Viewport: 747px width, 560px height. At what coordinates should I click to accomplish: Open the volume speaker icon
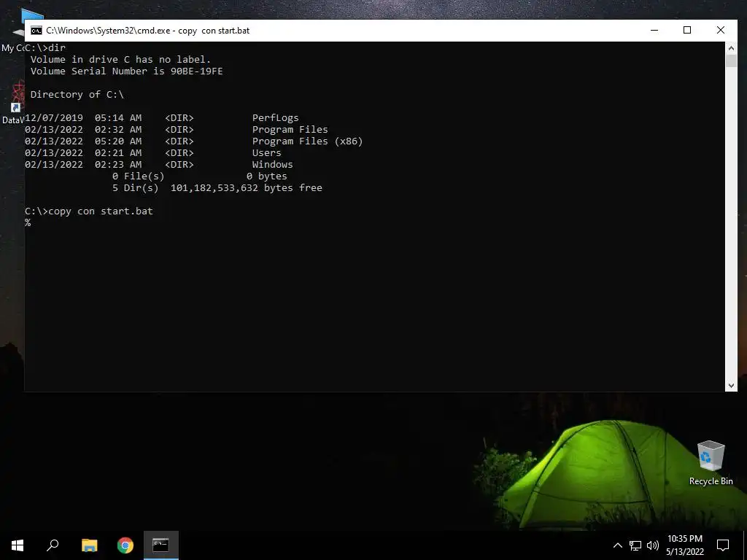653,545
